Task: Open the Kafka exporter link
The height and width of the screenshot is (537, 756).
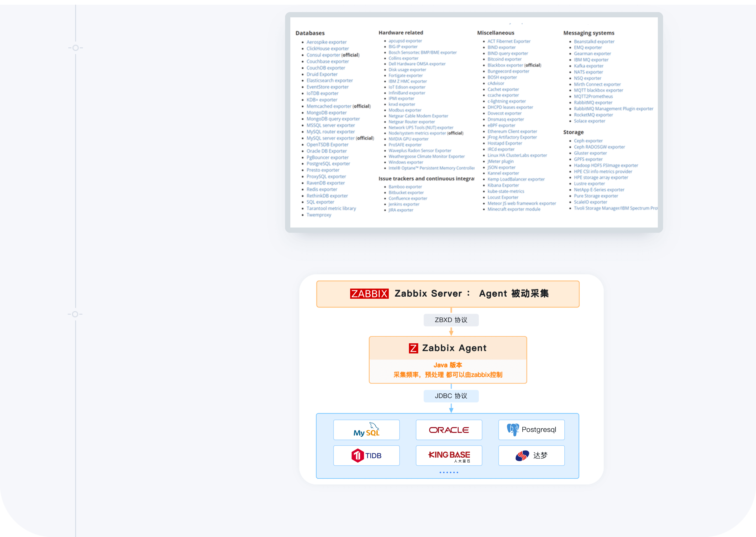Action: (589, 66)
